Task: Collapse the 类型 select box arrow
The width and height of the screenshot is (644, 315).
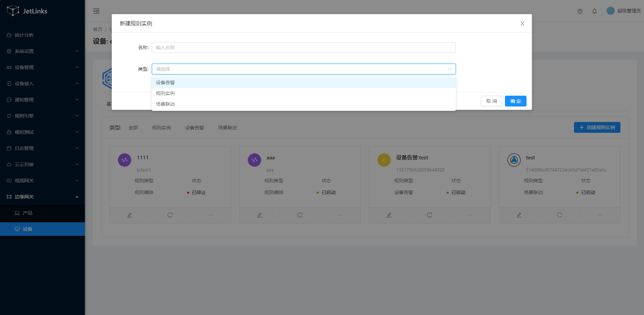Action: [x=449, y=69]
